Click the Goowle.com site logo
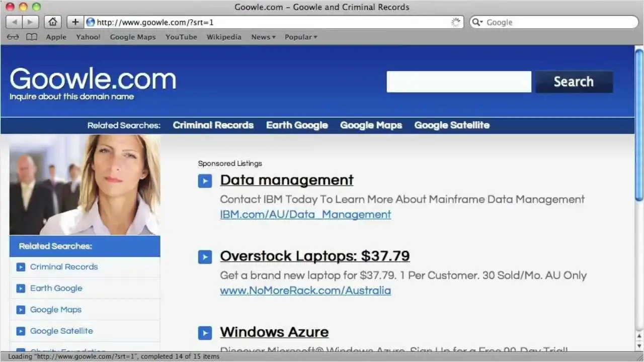644x362 pixels. (93, 79)
